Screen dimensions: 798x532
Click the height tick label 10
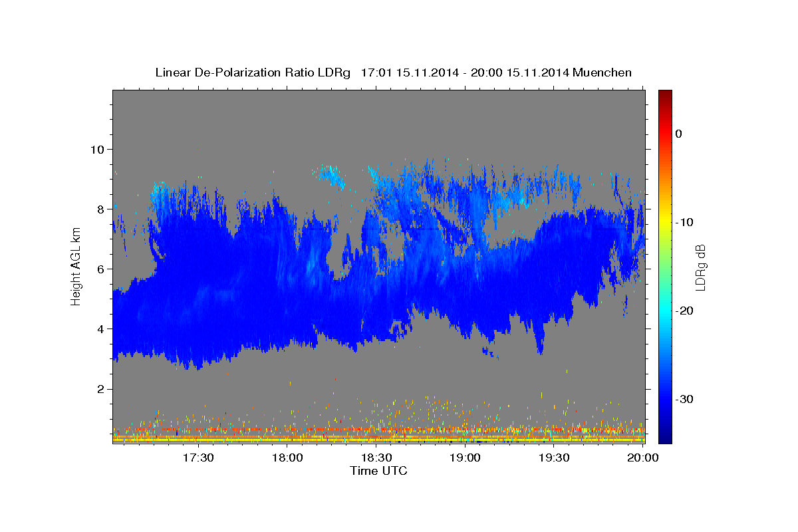coord(98,149)
